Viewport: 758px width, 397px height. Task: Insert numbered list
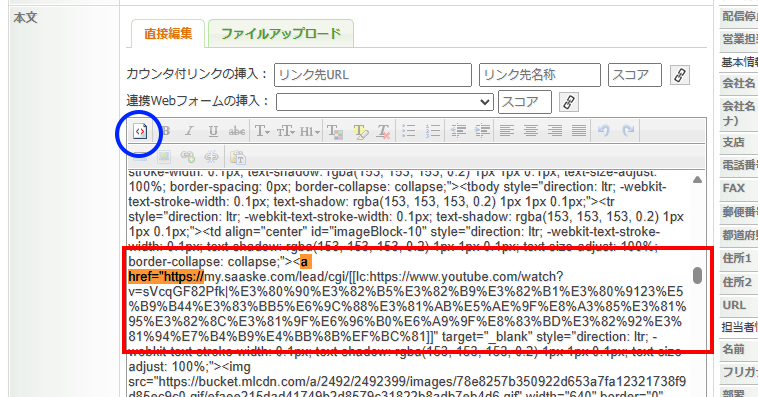pyautogui.click(x=433, y=131)
